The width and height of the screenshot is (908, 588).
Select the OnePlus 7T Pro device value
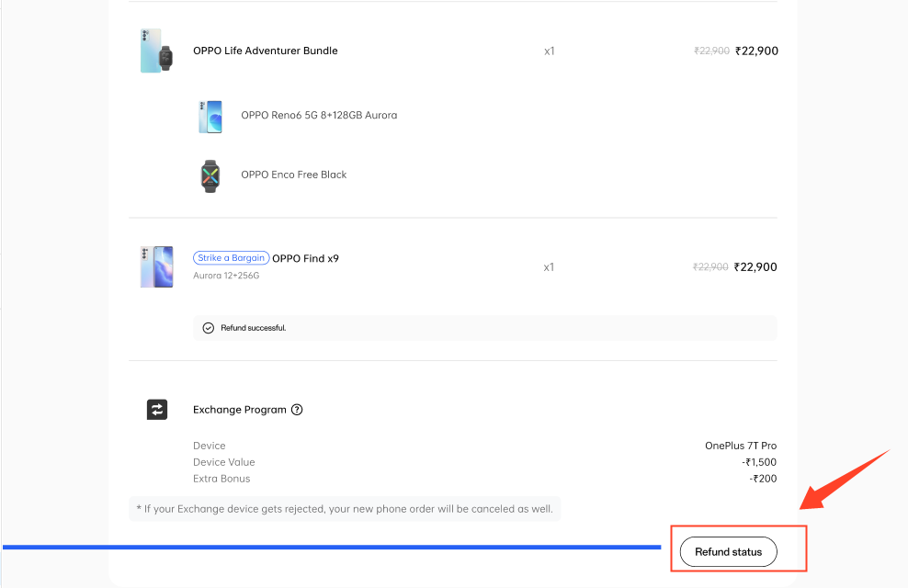point(741,446)
